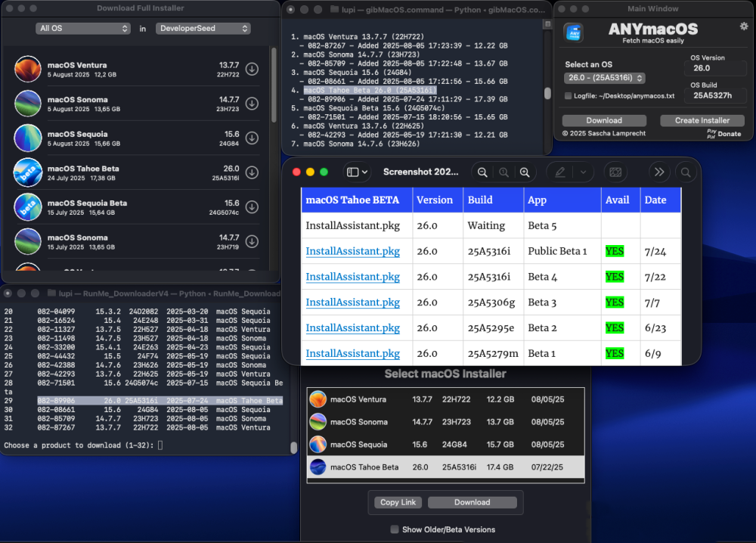This screenshot has width=756, height=543.
Task: Click the OS Build field 25A5327h
Action: coord(715,95)
